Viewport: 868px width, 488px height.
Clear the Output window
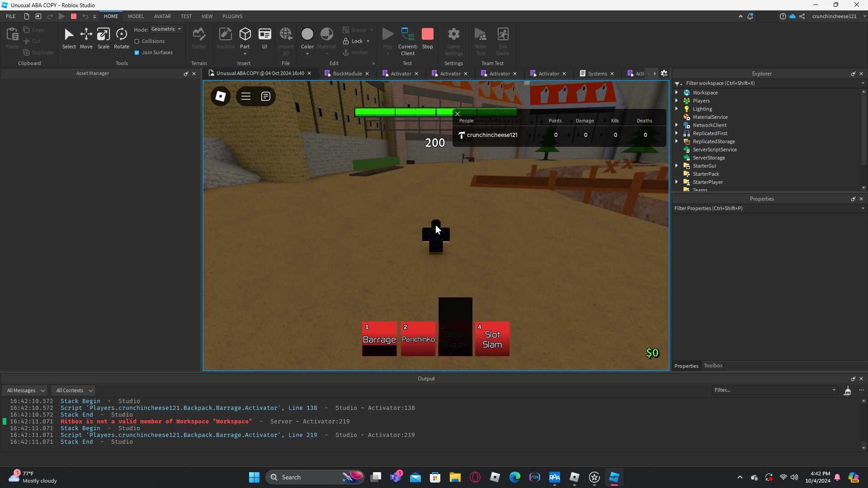pos(848,390)
